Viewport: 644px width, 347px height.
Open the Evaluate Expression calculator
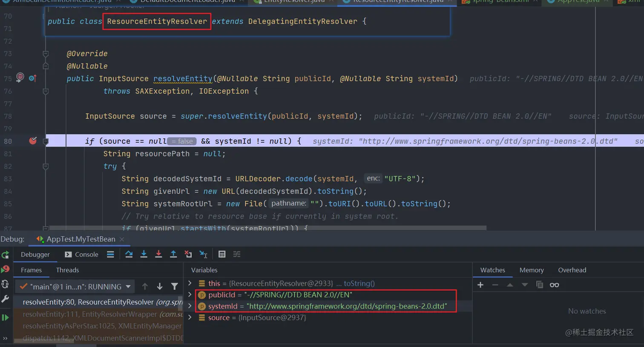222,254
